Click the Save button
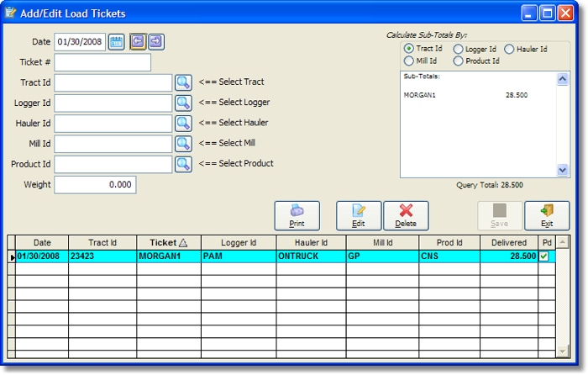 click(500, 216)
